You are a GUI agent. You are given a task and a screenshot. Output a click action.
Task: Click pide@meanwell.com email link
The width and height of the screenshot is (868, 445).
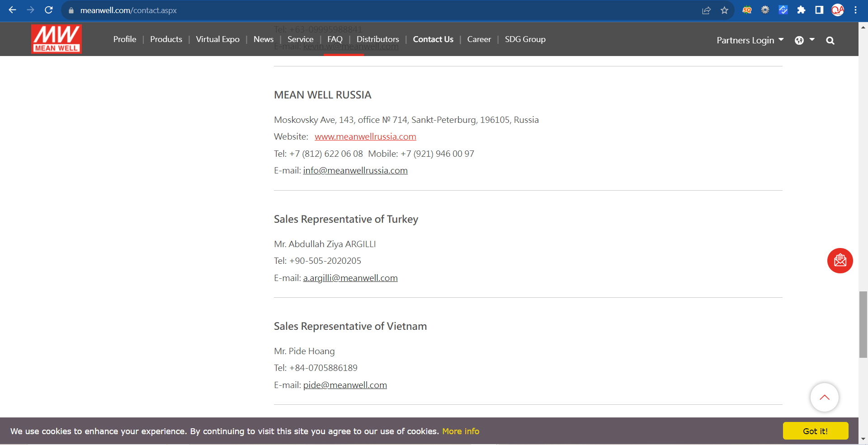pos(345,385)
